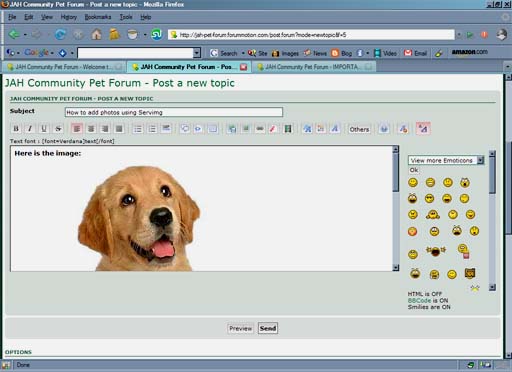This screenshot has height=372, width=512.
Task: Click the StumbleUpon toolbar icon
Action: (156, 34)
